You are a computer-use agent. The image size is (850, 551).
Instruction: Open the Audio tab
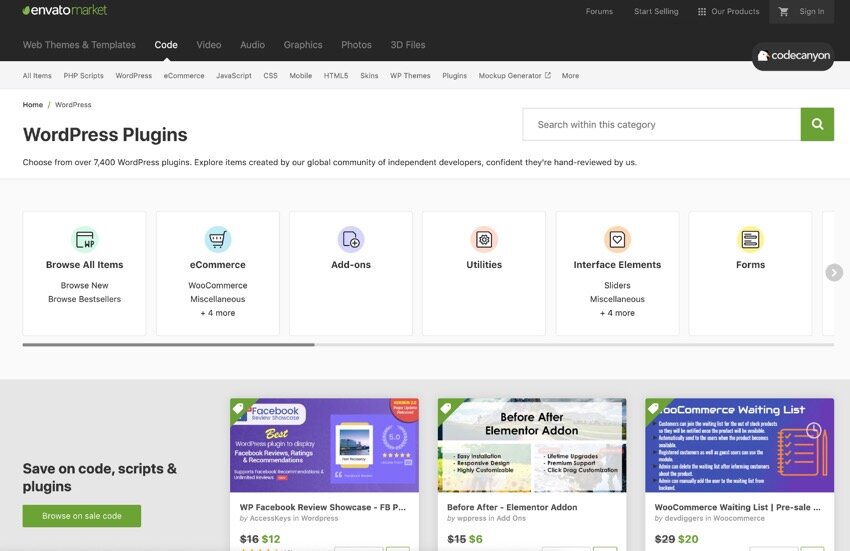pyautogui.click(x=253, y=44)
